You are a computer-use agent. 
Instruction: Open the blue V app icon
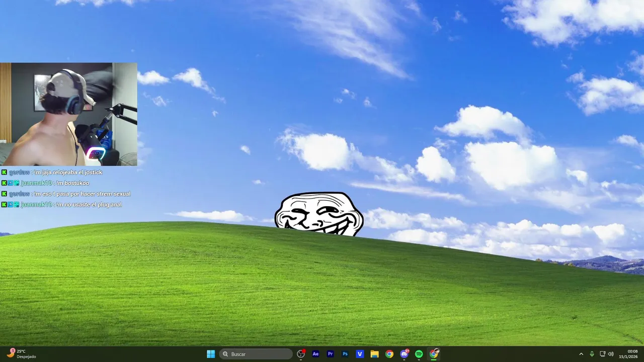click(x=360, y=354)
